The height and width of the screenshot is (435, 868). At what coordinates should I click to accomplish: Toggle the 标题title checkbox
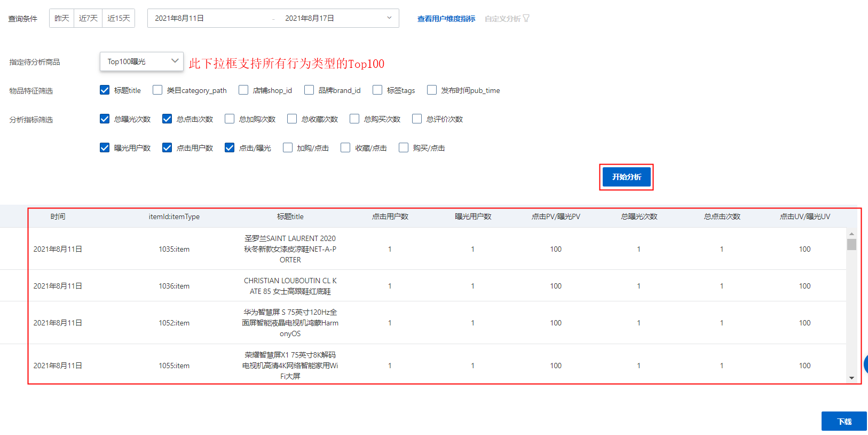[x=105, y=90]
